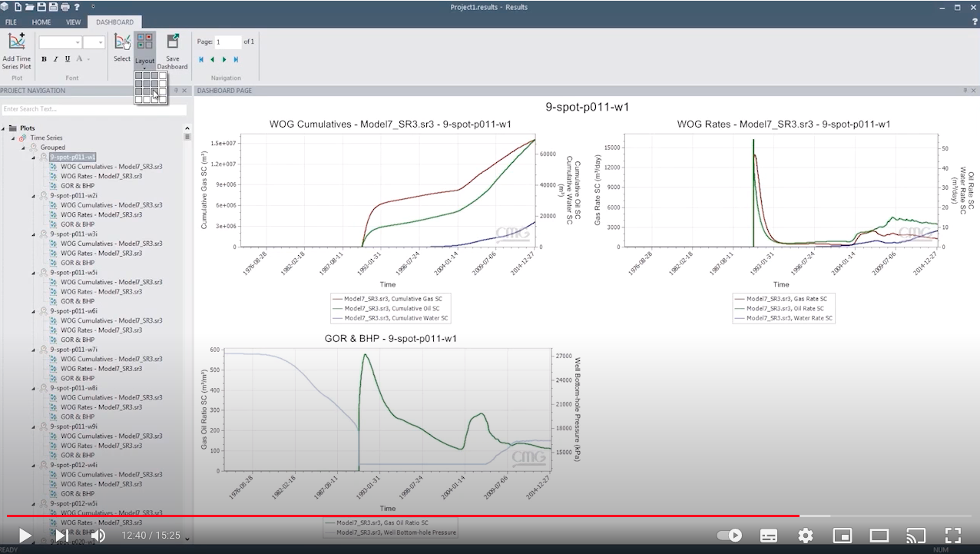The width and height of the screenshot is (980, 554).
Task: Collapse the 9-spot-p011-w2i tree node
Action: point(34,196)
